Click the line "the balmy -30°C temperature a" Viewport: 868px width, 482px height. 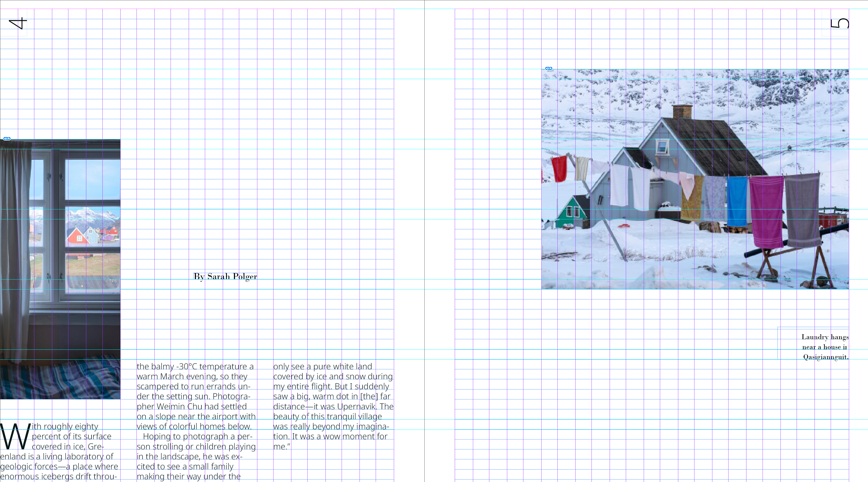pos(195,366)
